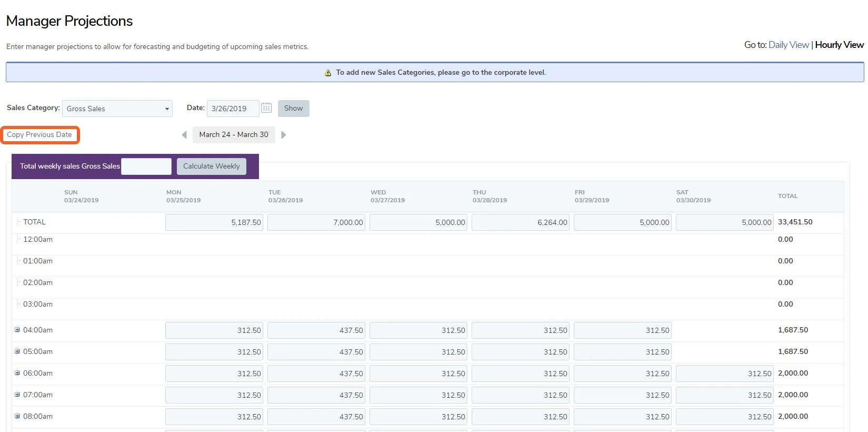Switch to Hourly View

(x=840, y=45)
